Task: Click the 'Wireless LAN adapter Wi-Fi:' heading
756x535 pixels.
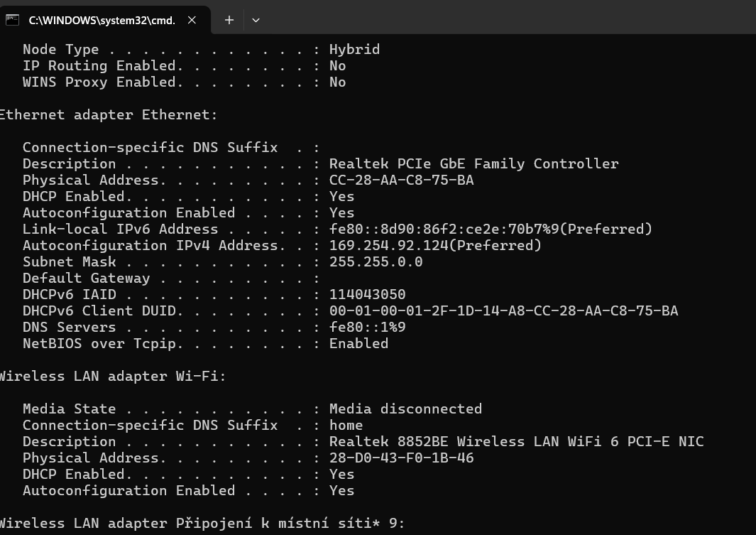Action: (x=112, y=377)
